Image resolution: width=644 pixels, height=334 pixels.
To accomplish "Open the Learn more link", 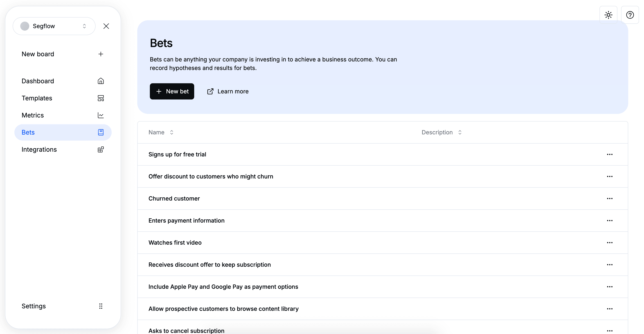I will (x=228, y=91).
